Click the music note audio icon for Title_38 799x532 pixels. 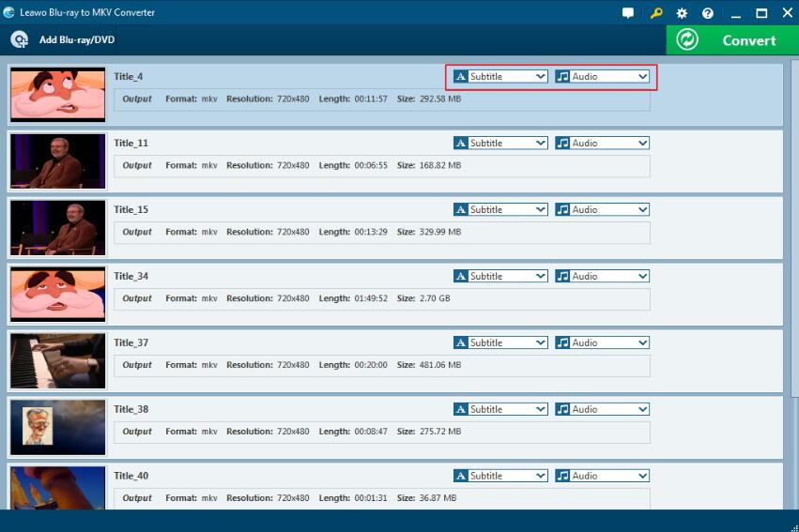562,409
